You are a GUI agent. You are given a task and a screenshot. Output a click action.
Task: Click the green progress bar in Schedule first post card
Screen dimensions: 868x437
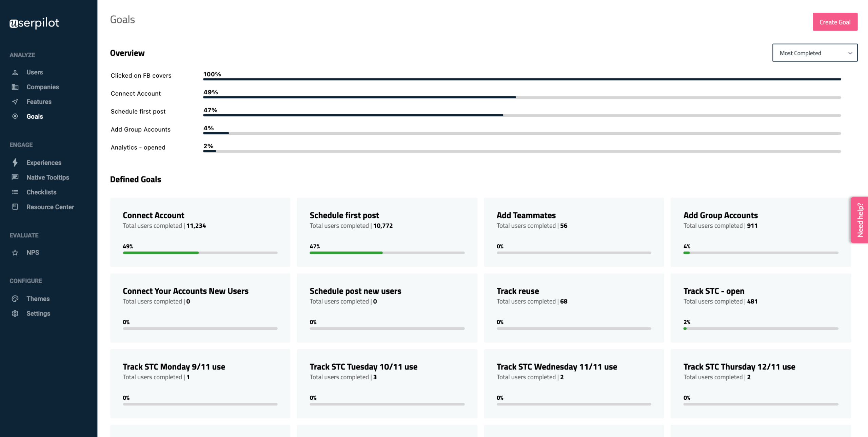[346, 253]
